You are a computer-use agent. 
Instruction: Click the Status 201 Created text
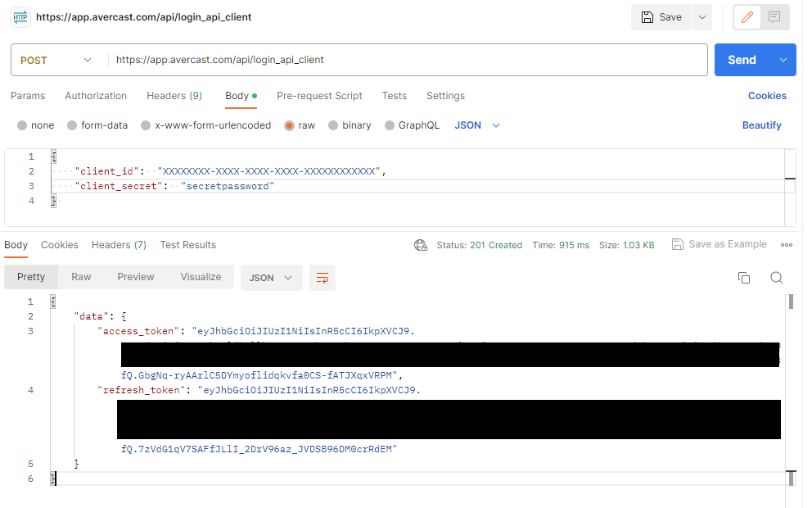[x=479, y=245]
